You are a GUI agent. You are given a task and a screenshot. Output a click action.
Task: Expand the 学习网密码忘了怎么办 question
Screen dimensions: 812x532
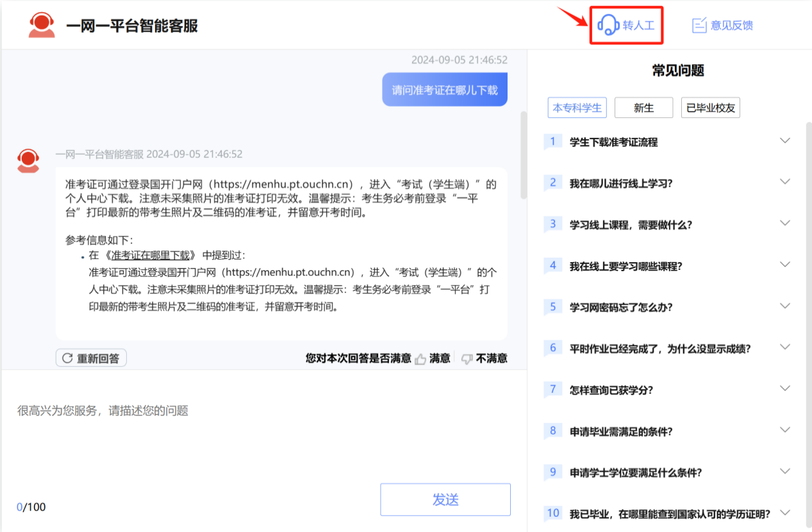[784, 306]
